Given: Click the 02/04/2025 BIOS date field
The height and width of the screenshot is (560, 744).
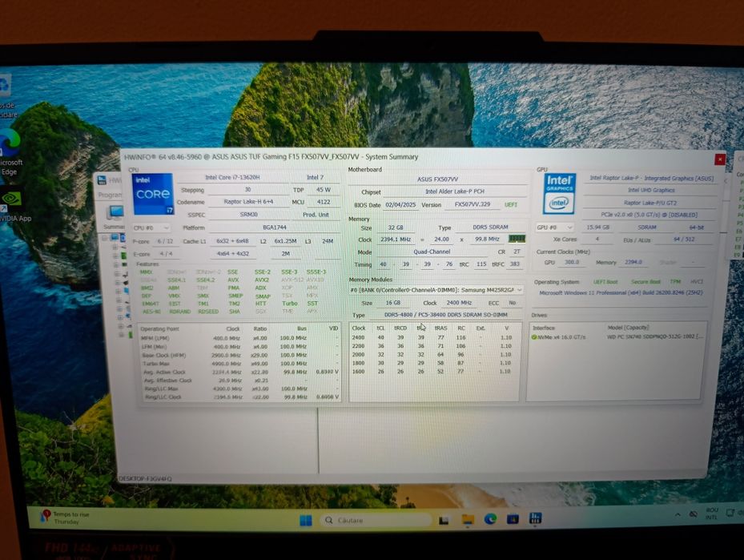Looking at the screenshot, I should point(400,204).
